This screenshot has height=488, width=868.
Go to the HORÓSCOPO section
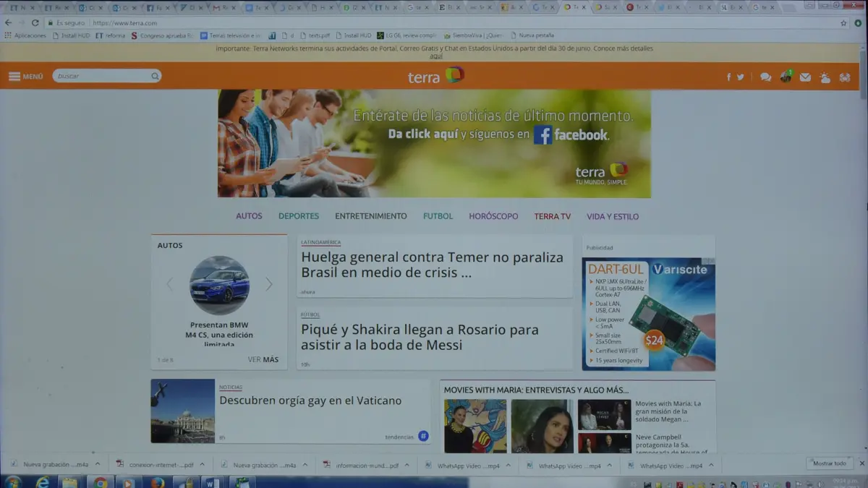click(493, 216)
